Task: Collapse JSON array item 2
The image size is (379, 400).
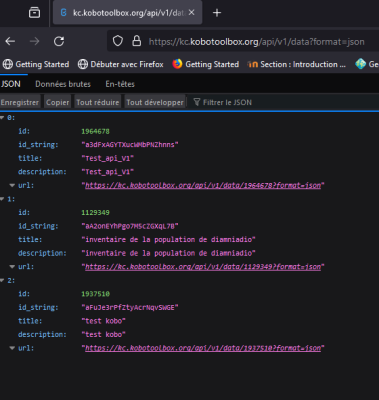Action: [2, 280]
